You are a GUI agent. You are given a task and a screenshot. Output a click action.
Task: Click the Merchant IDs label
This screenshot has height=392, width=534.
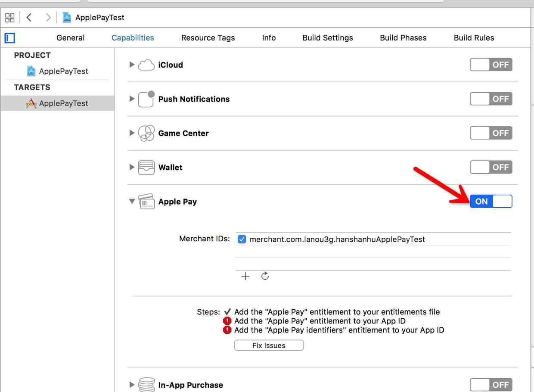[205, 239]
